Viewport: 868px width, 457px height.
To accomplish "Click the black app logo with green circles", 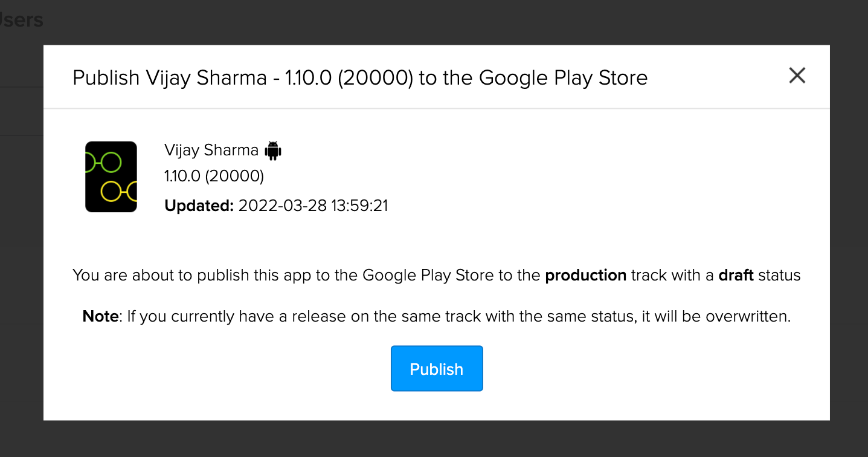I will coord(111,177).
